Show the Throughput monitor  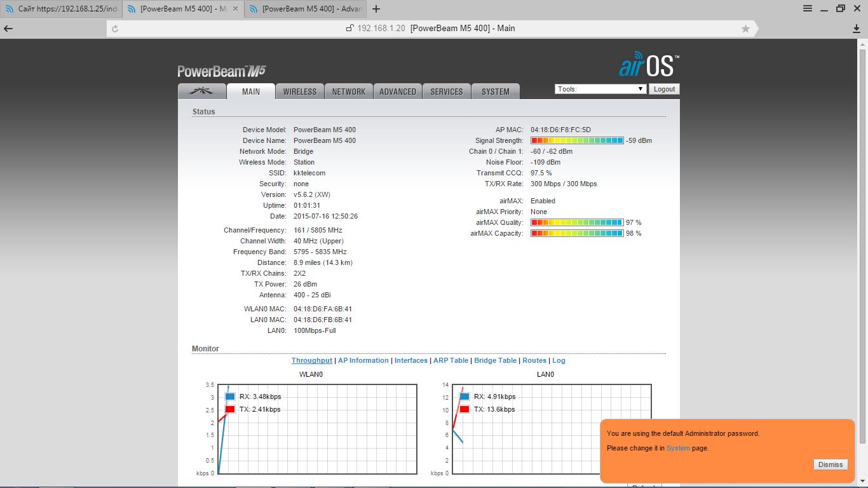311,360
